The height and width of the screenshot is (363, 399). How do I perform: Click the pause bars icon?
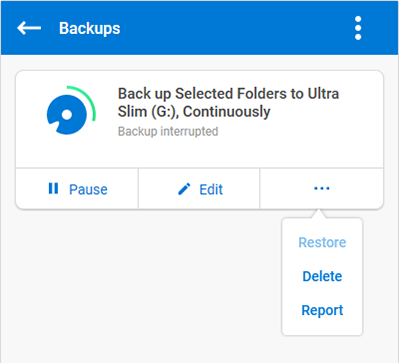[x=53, y=188]
